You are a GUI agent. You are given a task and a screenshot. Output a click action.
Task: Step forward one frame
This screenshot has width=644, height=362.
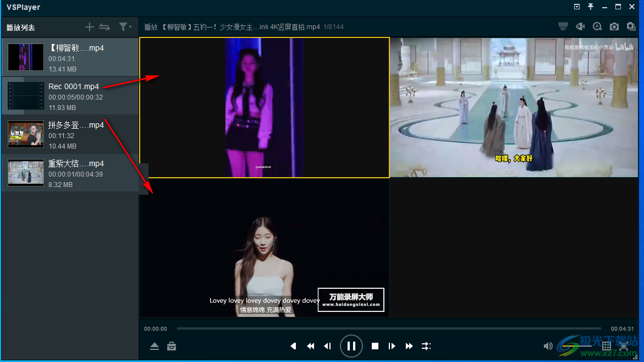[392, 346]
